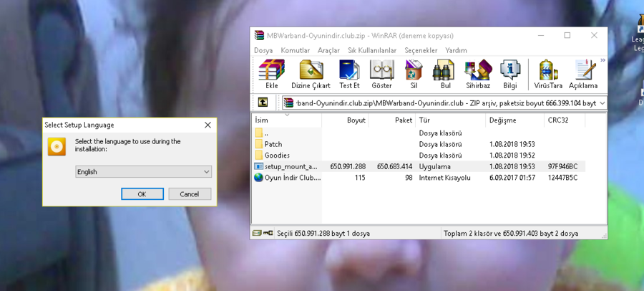Sort by Paket column header
The height and width of the screenshot is (291, 644).
click(x=392, y=120)
